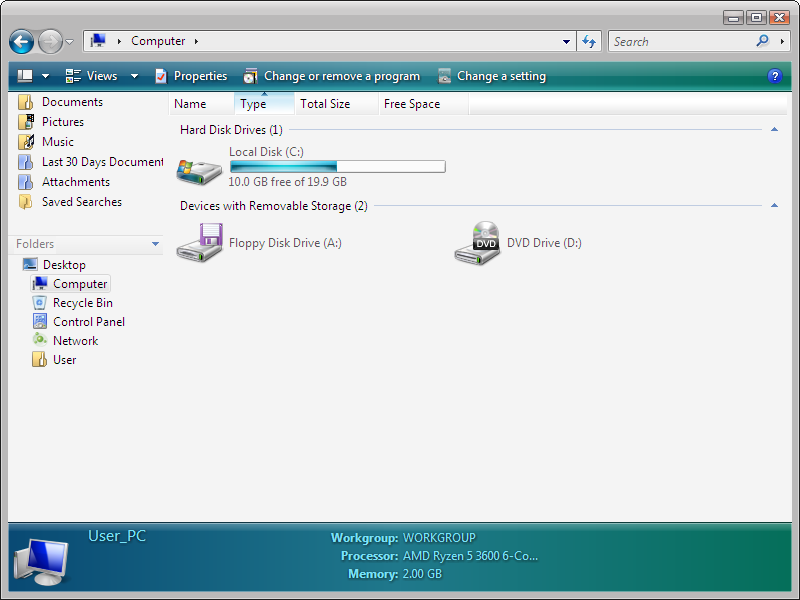Click the User_PC computer name

[x=117, y=536]
